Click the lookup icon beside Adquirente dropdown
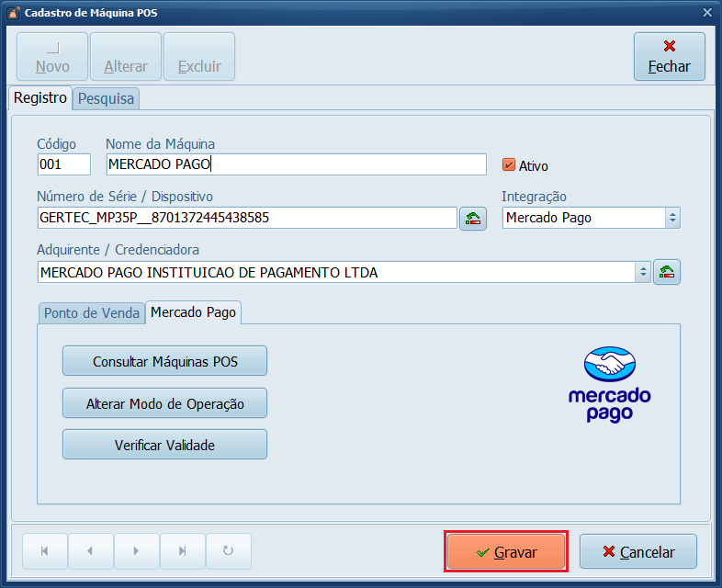Image resolution: width=722 pixels, height=588 pixels. click(x=667, y=272)
